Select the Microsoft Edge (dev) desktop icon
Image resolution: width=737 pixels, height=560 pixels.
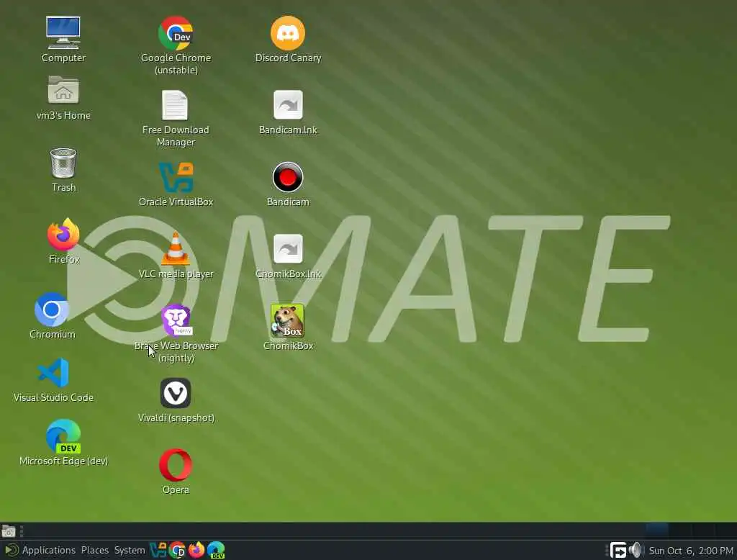63,436
